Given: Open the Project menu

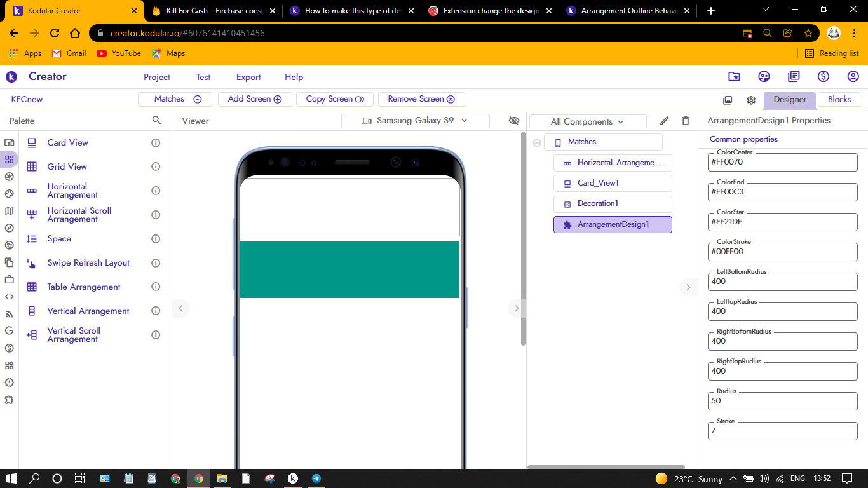Looking at the screenshot, I should pos(157,77).
